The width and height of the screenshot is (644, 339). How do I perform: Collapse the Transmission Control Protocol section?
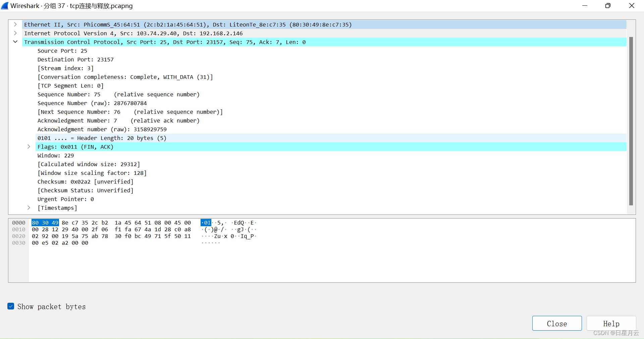pyautogui.click(x=15, y=42)
